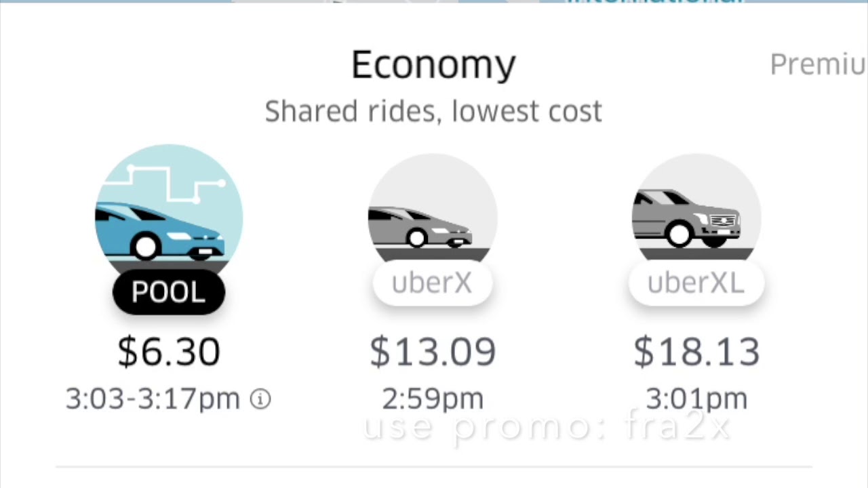Click the divider line below the ride options
868x488 pixels.
(x=434, y=467)
